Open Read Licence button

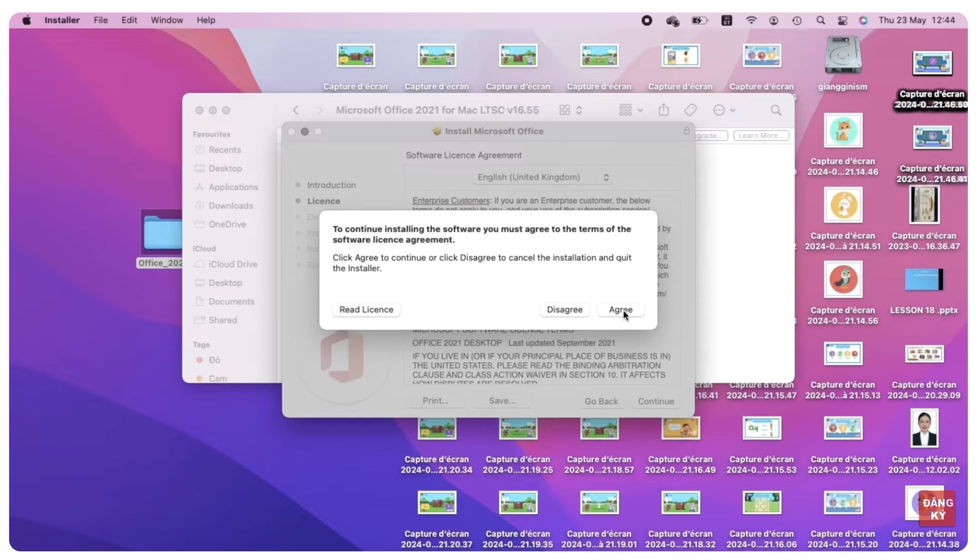366,310
